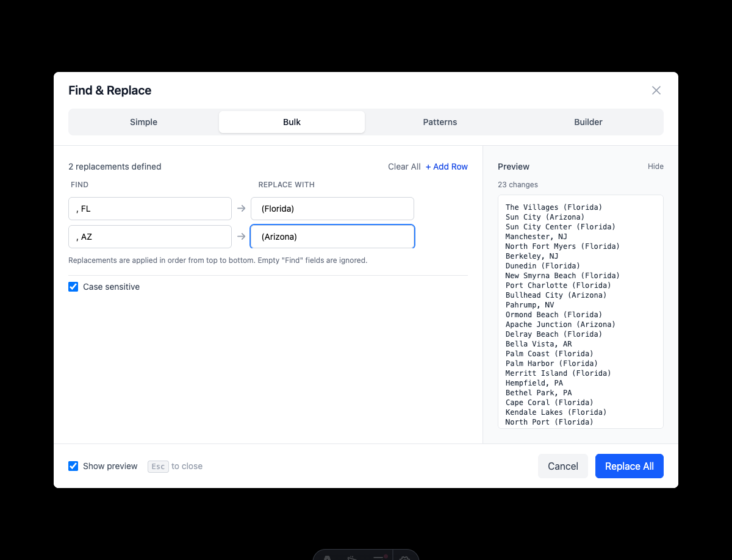Click the Esc key badge near Show preview

157,466
